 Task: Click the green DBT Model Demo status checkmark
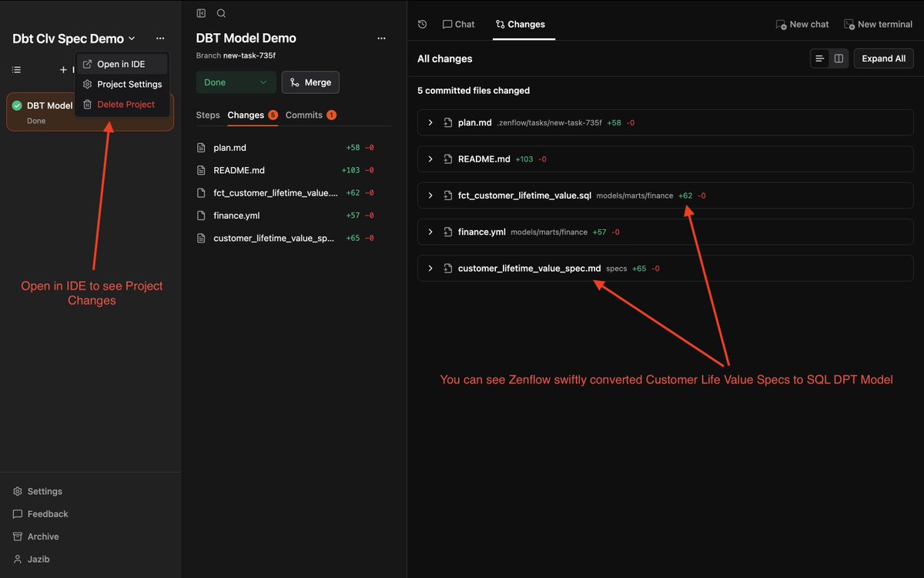(18, 105)
